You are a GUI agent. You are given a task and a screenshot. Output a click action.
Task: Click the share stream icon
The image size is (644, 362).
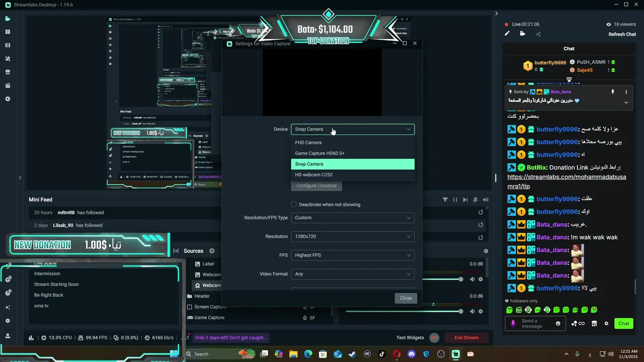pyautogui.click(x=538, y=34)
